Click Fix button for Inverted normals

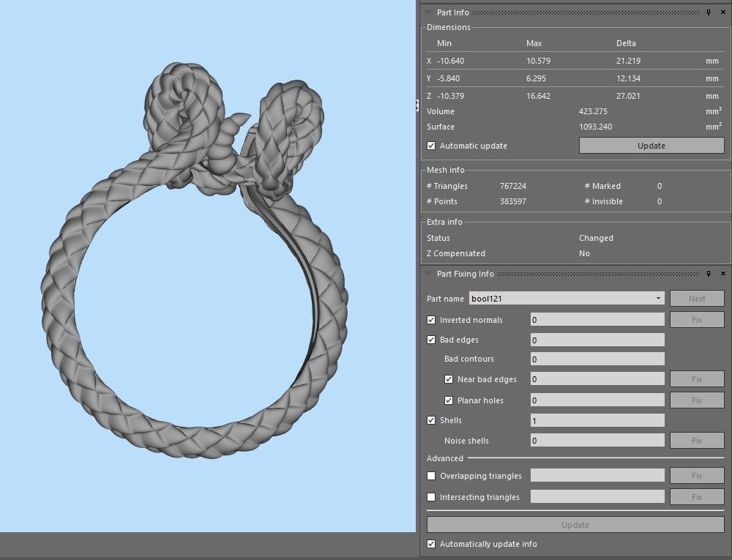tap(697, 320)
